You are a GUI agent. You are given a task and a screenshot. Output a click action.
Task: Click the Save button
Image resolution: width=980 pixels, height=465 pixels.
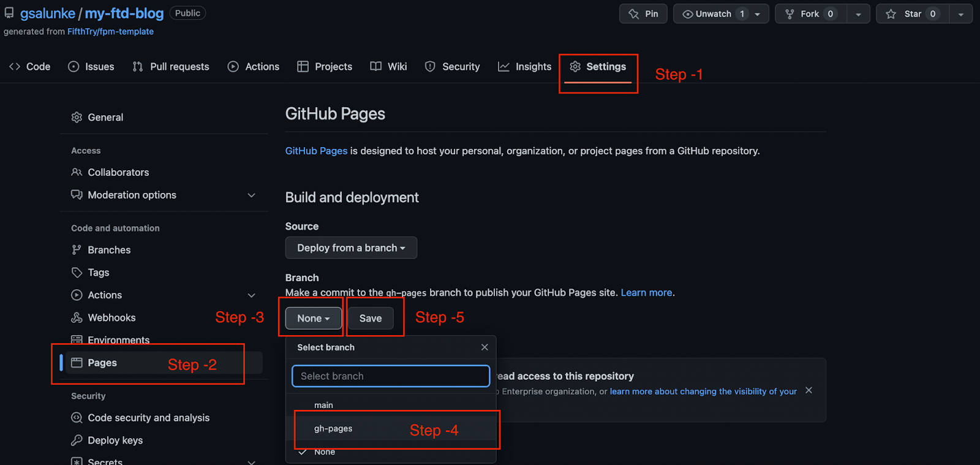(x=371, y=319)
